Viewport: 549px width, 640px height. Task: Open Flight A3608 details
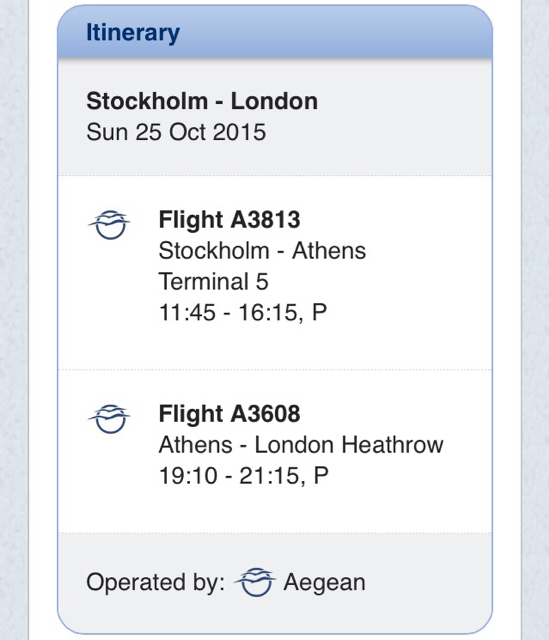229,414
